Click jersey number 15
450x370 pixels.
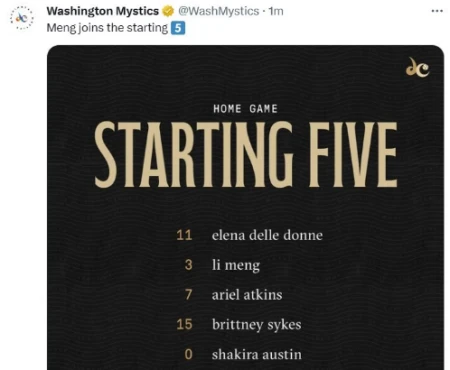pos(184,324)
